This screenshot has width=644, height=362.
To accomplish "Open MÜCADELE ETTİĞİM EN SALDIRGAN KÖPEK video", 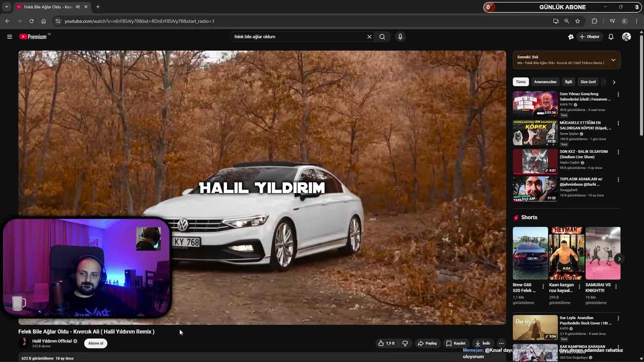I will pyautogui.click(x=535, y=132).
